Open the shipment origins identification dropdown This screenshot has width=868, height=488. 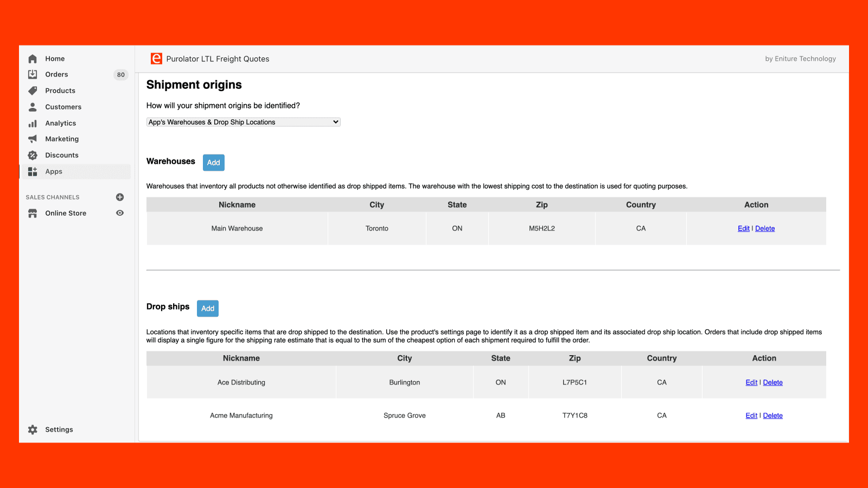pyautogui.click(x=242, y=121)
